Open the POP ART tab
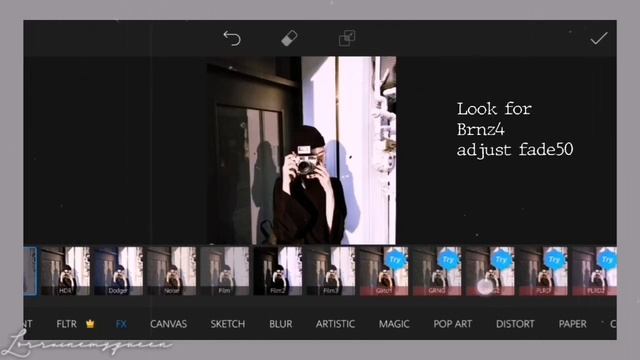Viewport: 640px width, 360px height. pos(452,324)
